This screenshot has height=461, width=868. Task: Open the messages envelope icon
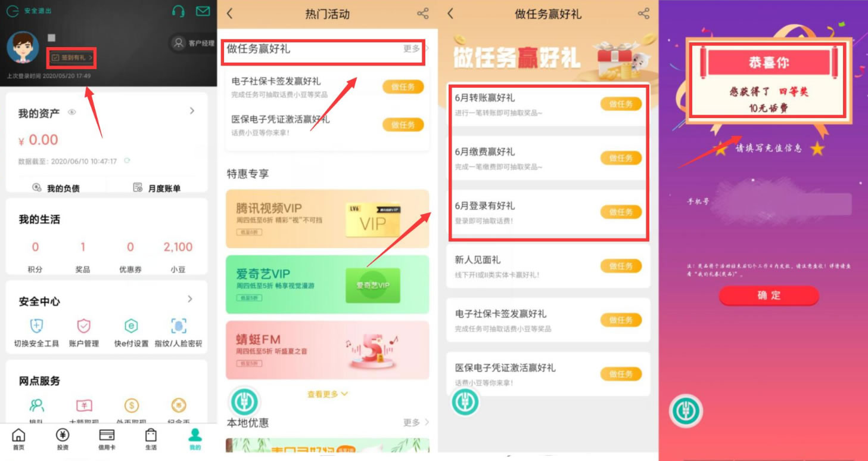click(203, 11)
